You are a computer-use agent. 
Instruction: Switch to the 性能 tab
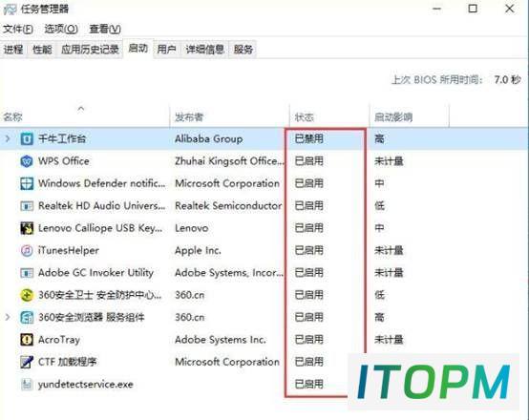click(42, 50)
